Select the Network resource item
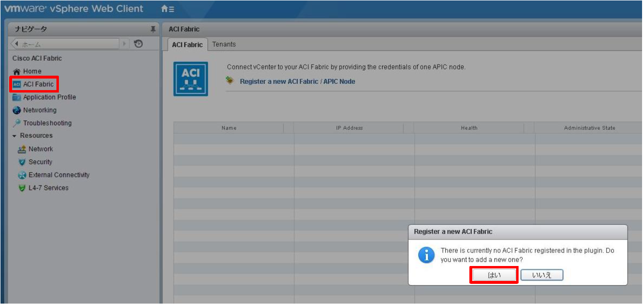The width and height of the screenshot is (644, 306). (41, 149)
